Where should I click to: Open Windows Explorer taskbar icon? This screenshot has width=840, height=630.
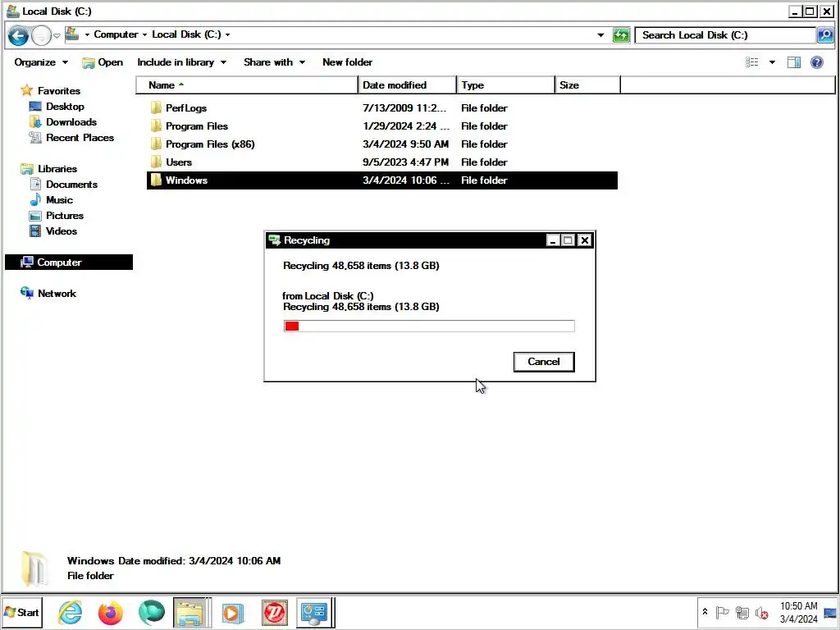(x=192, y=613)
